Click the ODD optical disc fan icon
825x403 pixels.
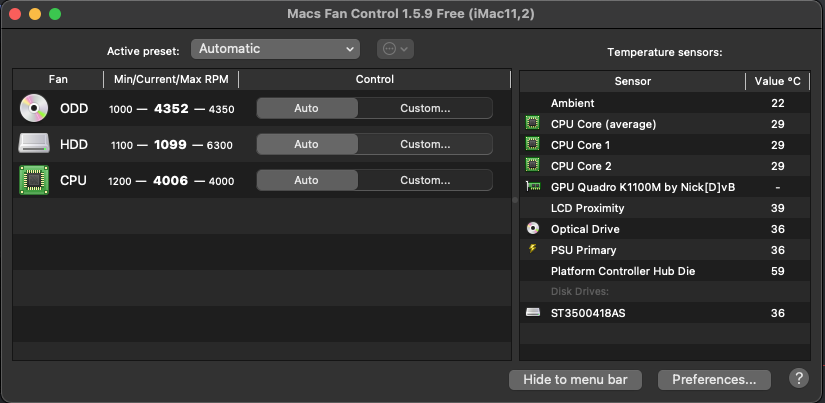pos(34,108)
